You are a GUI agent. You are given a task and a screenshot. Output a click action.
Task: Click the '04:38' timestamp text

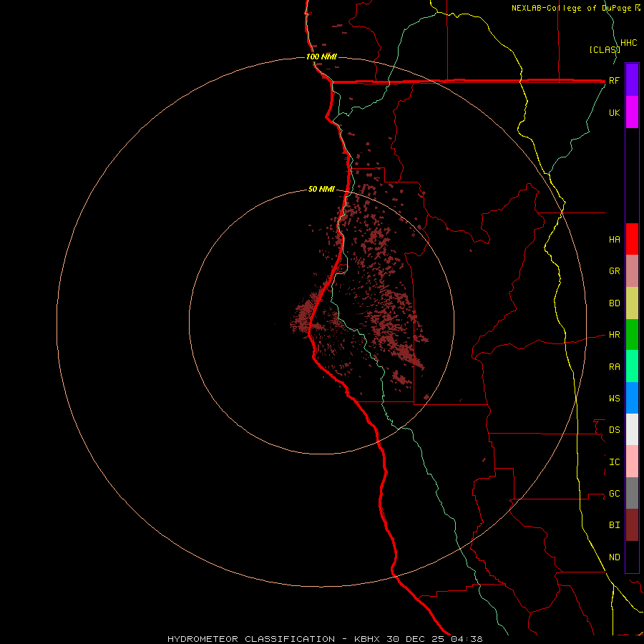coord(467,639)
